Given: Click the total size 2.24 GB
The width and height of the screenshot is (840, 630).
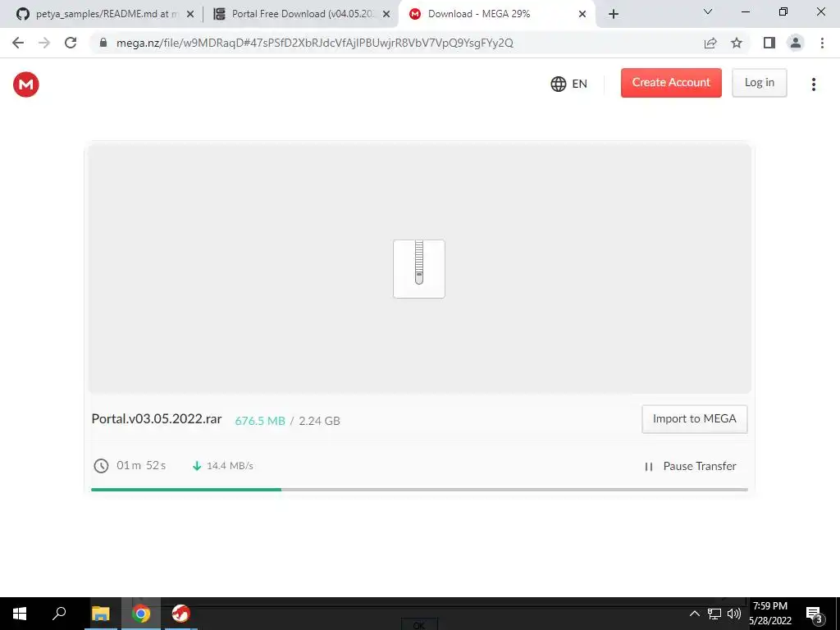Looking at the screenshot, I should coord(319,421).
